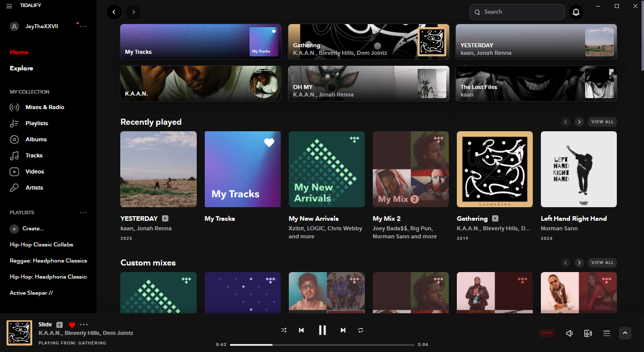This screenshot has height=352, width=644.
Task: Skip to previous track
Action: coord(301,330)
